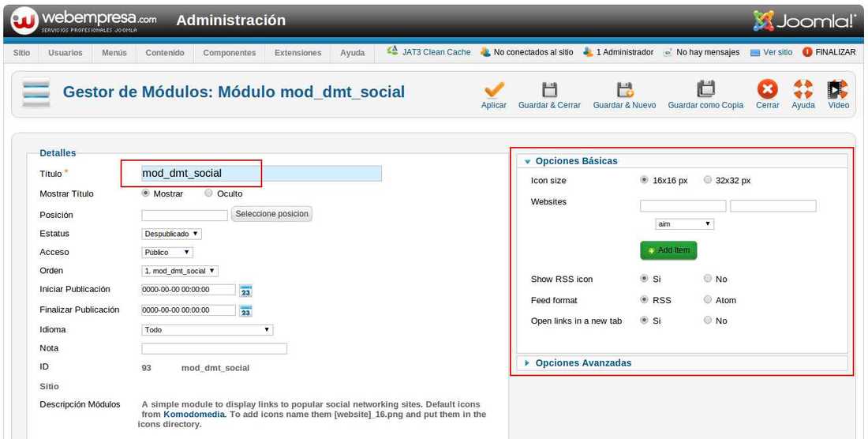Click second Websites input field

[773, 206]
